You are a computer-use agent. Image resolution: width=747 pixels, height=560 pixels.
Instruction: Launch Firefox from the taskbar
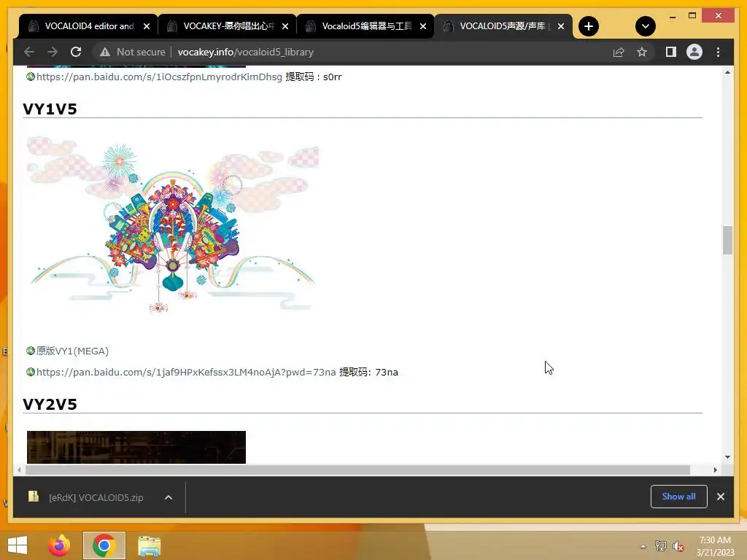(59, 545)
